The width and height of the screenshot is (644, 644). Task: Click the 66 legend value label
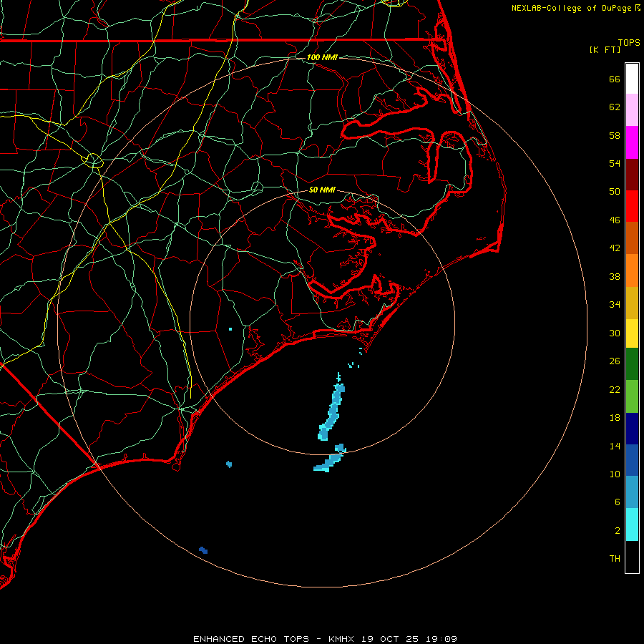615,79
